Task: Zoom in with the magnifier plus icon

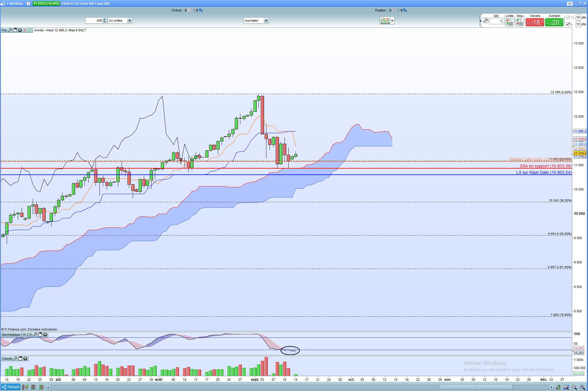Action: (x=582, y=387)
